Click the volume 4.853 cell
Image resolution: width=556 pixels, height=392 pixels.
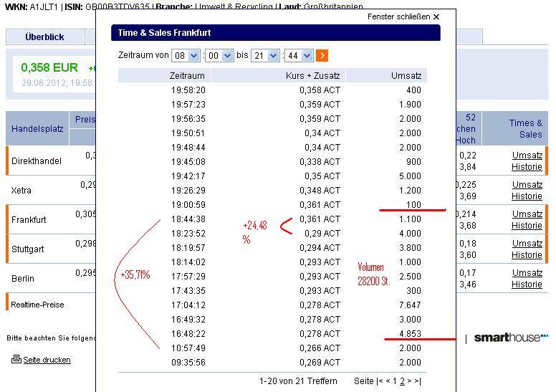[410, 333]
